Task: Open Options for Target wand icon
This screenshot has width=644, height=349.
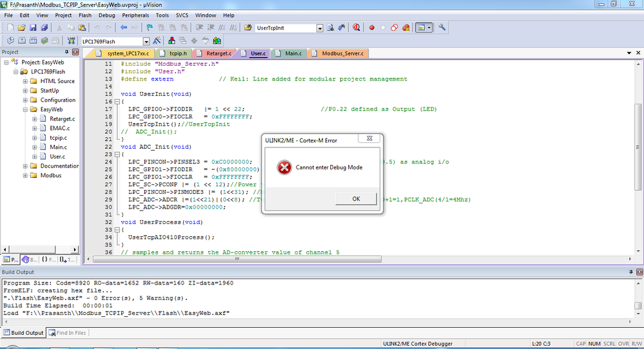Action: [157, 41]
